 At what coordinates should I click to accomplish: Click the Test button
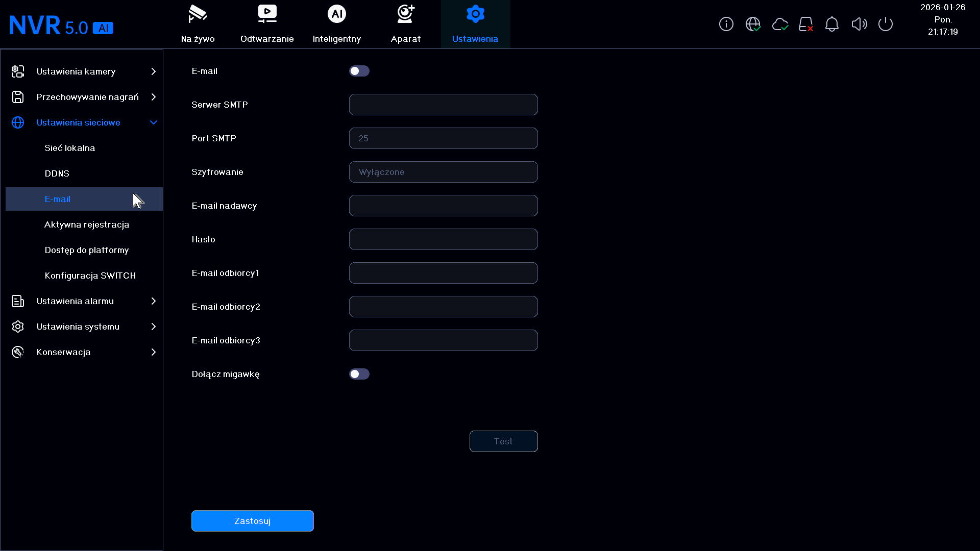[x=504, y=441]
